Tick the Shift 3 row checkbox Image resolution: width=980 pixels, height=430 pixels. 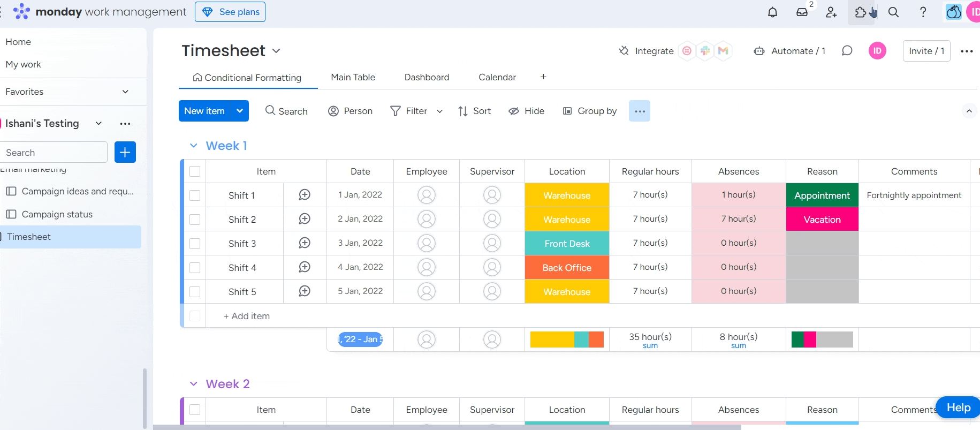tap(195, 244)
